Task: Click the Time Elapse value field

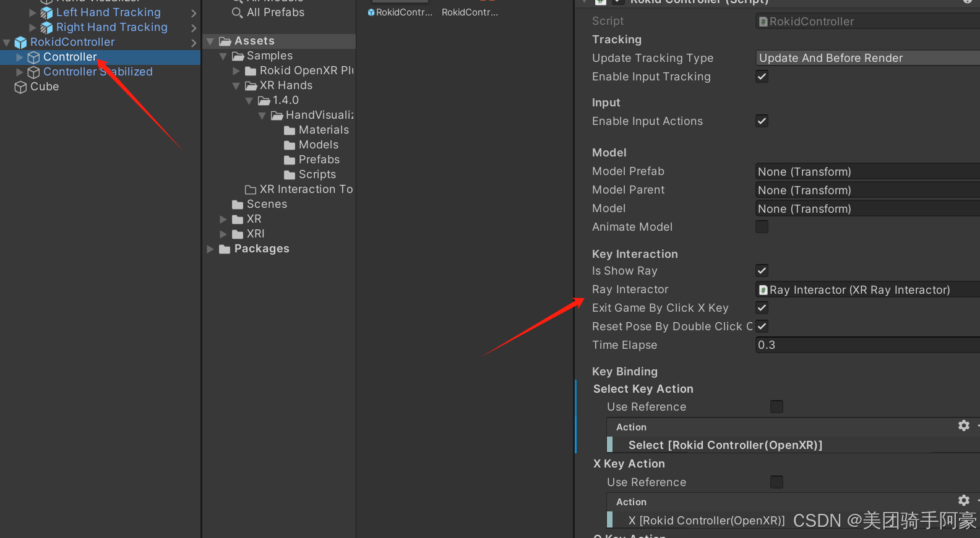Action: click(867, 345)
